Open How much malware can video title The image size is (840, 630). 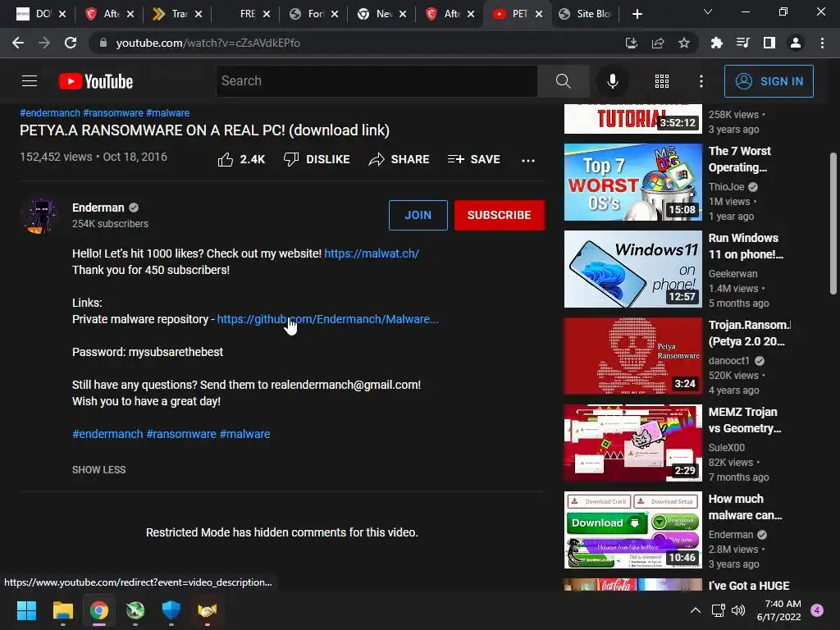click(x=745, y=507)
